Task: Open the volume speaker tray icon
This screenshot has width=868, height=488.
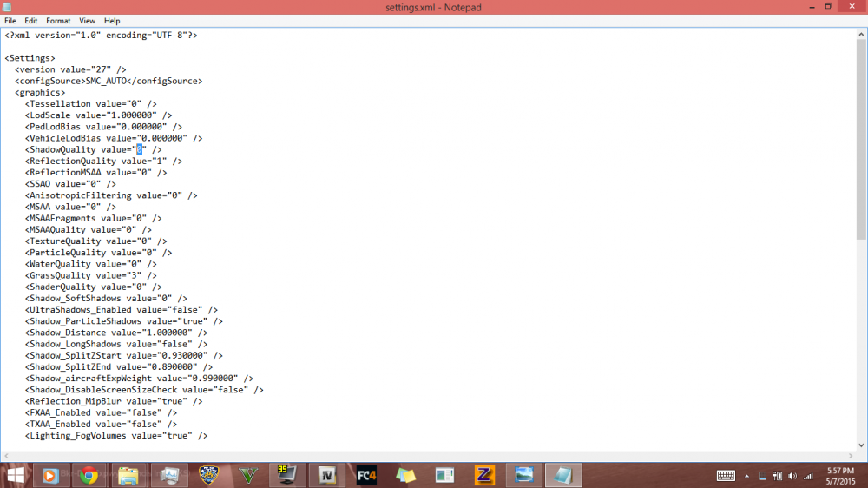Action: click(x=792, y=476)
